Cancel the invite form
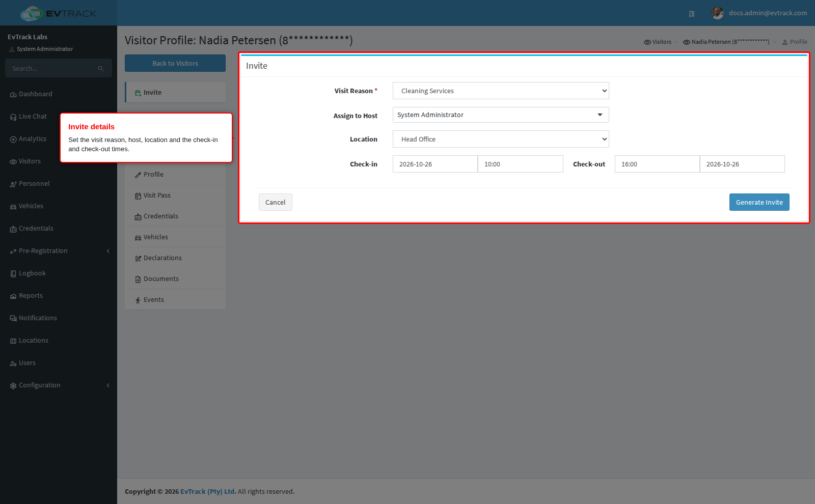 276,202
